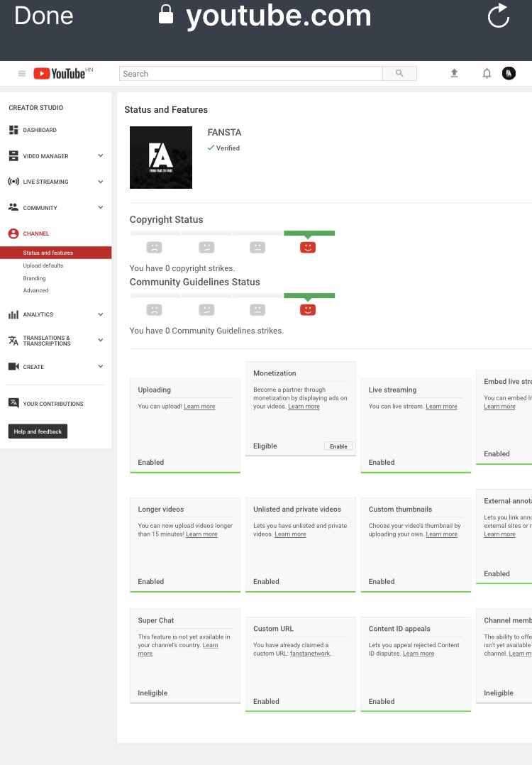Click Learn more in Content ID appeals card
This screenshot has height=765, width=532.
(x=419, y=654)
